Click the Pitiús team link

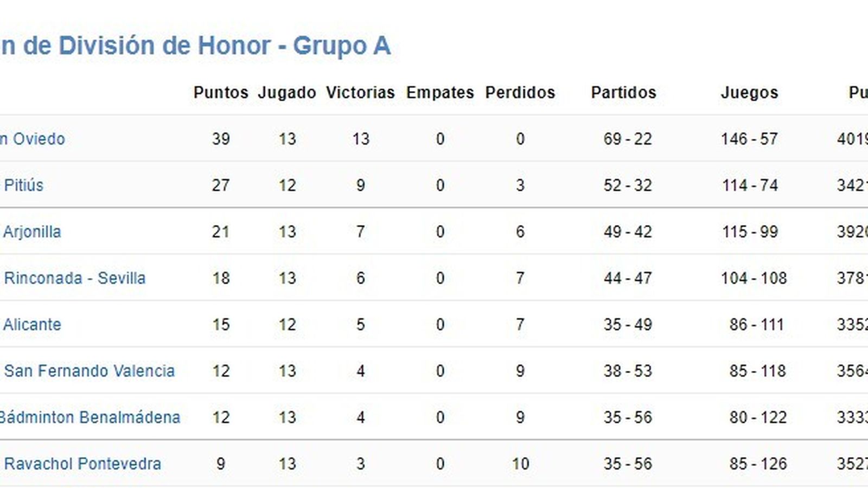tap(23, 185)
